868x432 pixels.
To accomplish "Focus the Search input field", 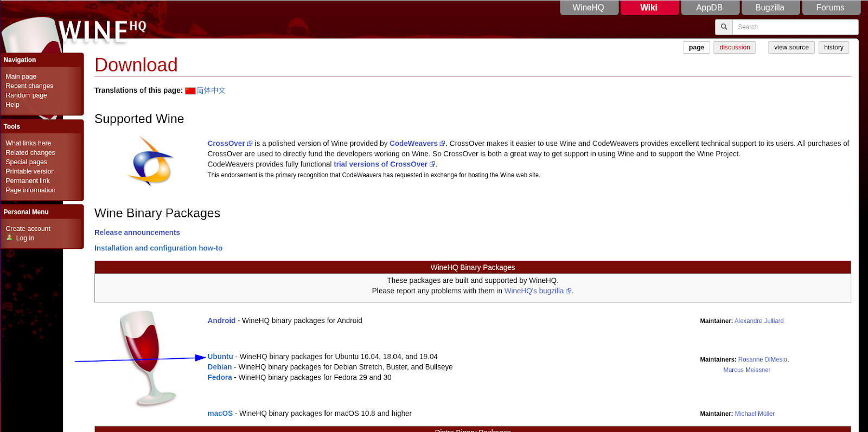I will coord(795,27).
